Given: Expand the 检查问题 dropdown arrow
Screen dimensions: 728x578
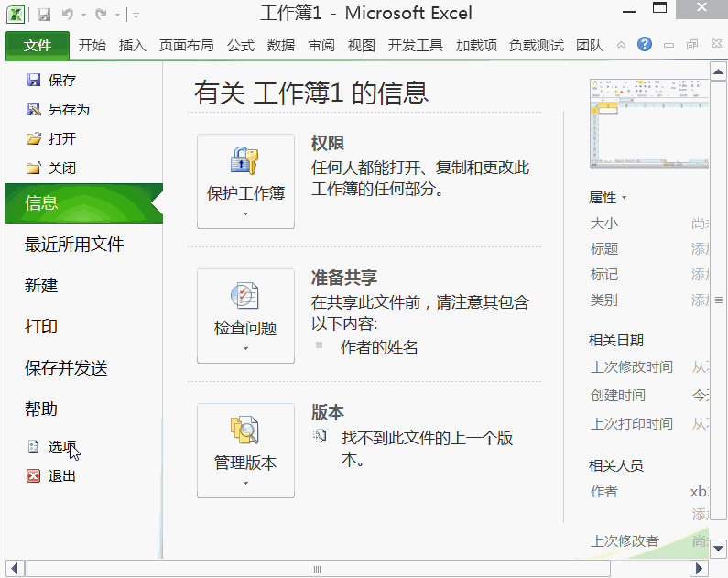Looking at the screenshot, I should 246,349.
